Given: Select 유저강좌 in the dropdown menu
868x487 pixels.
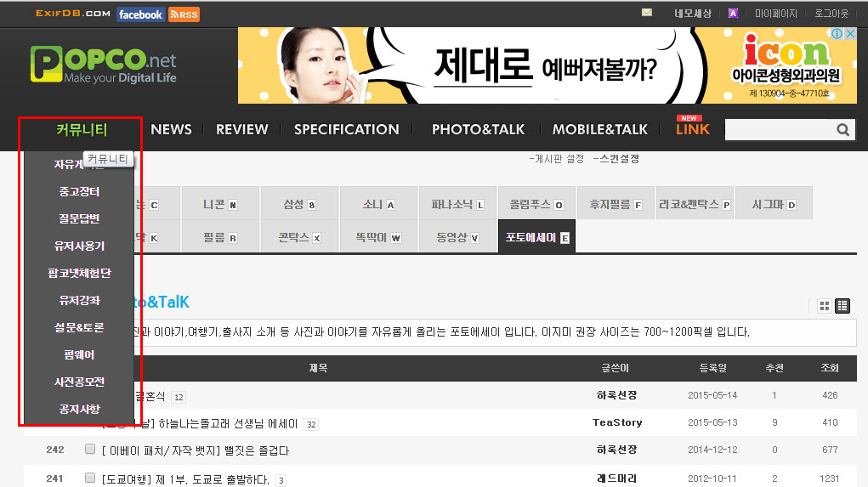Looking at the screenshot, I should pos(79,300).
